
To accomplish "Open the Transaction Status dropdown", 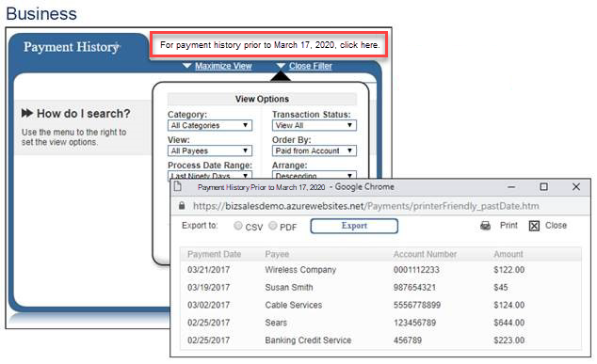I will pos(315,125).
